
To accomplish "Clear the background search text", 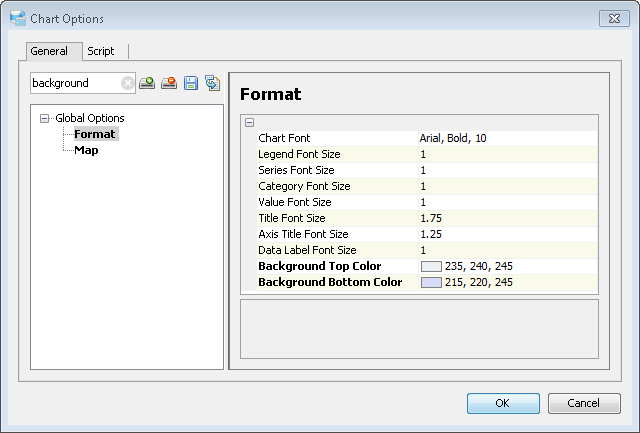I will point(128,83).
